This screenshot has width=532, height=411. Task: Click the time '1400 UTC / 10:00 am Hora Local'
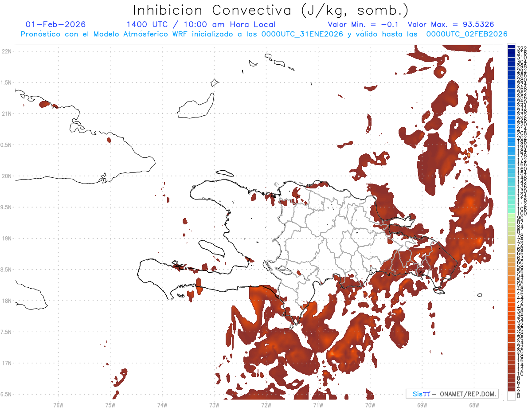click(201, 24)
